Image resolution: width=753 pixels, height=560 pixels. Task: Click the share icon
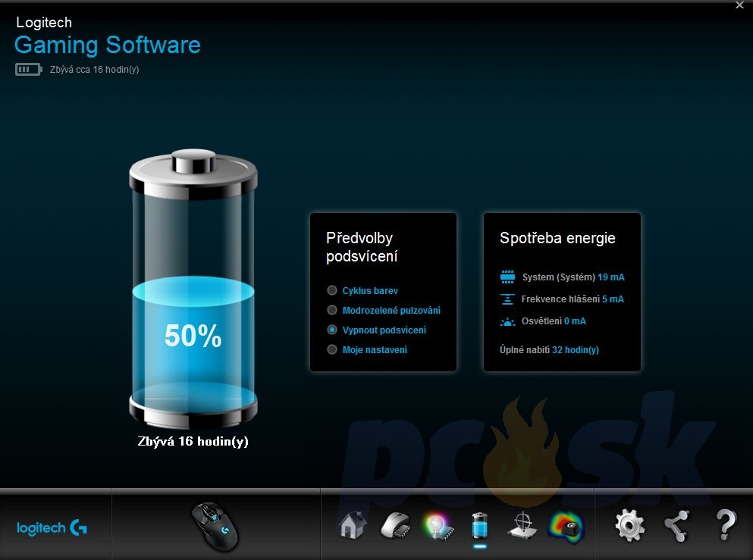pos(677,526)
